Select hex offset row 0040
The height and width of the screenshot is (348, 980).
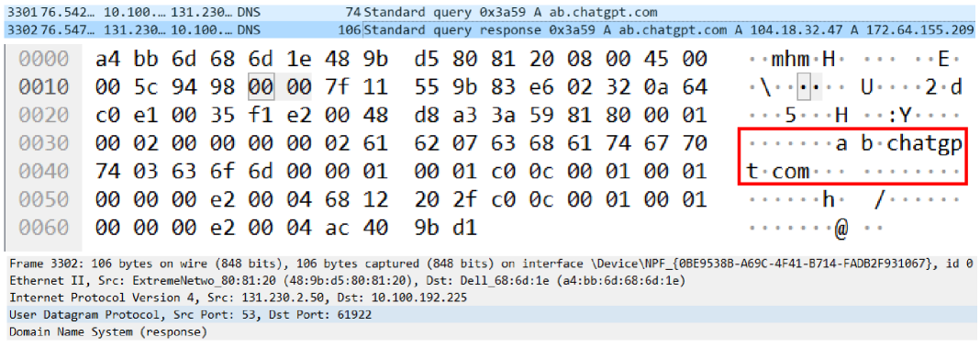tap(44, 171)
